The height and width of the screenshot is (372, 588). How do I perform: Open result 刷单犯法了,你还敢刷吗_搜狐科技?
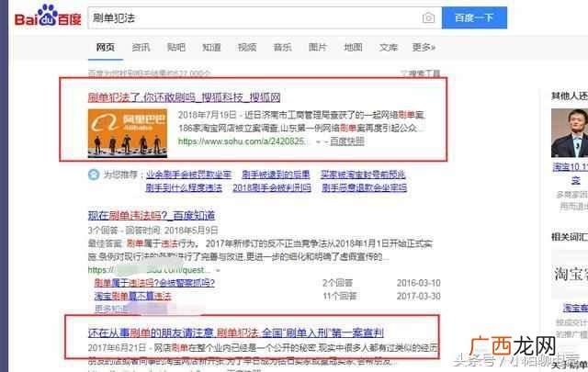(x=184, y=97)
